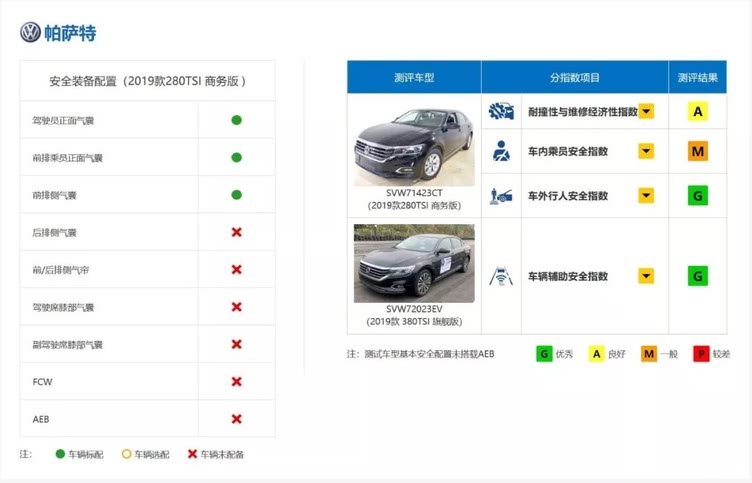Click the FCW row label
This screenshot has width=752, height=483.
coord(42,382)
